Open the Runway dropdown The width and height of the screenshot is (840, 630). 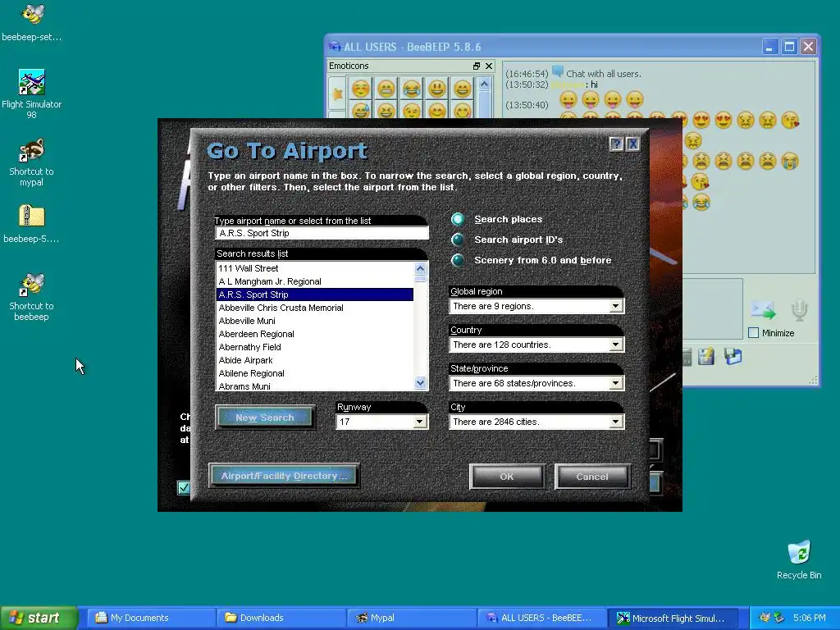[419, 422]
